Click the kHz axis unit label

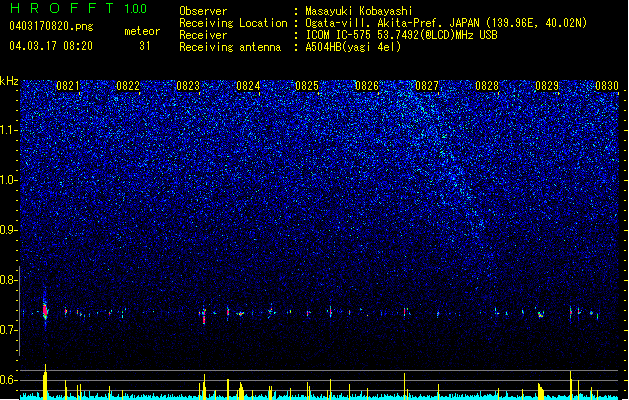pyautogui.click(x=9, y=81)
